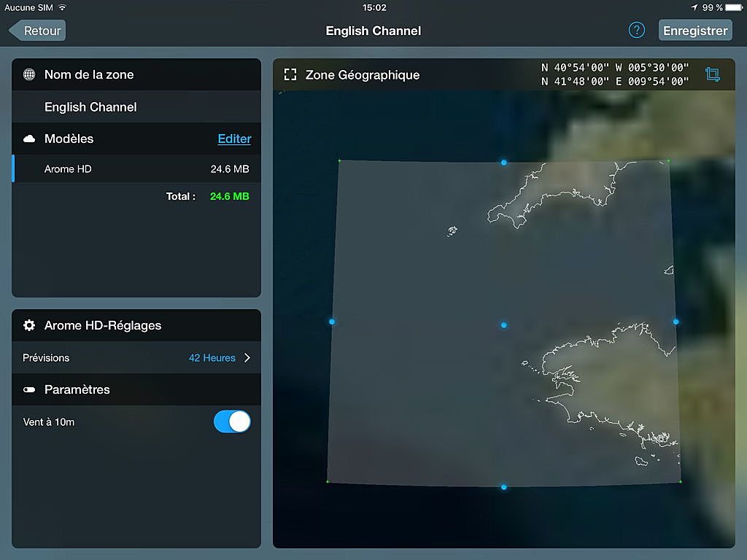Select the 42 Heures forecast value
The width and height of the screenshot is (747, 560).
click(212, 357)
